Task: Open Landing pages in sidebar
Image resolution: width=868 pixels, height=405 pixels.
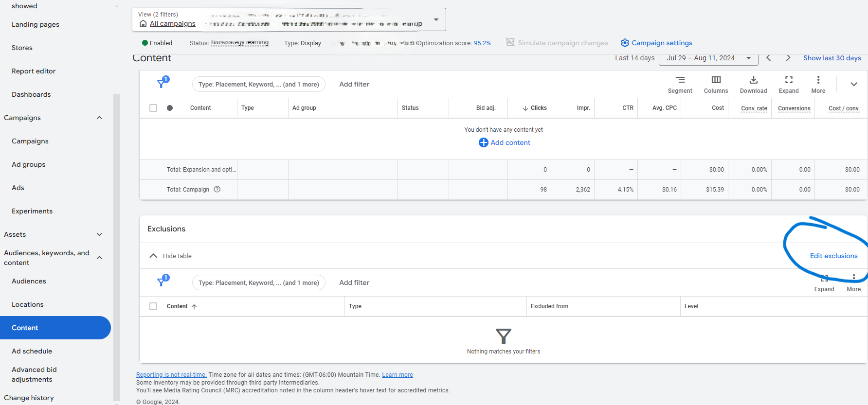Action: [x=36, y=24]
